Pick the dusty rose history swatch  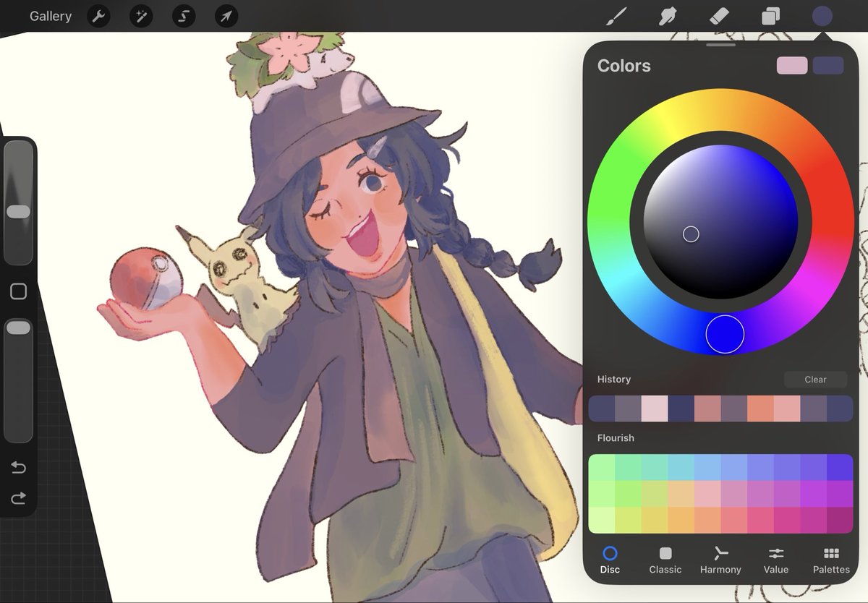[707, 409]
